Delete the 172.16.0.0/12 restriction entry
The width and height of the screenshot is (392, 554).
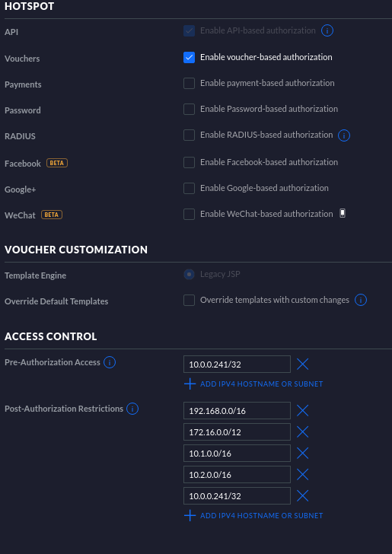[x=303, y=431]
